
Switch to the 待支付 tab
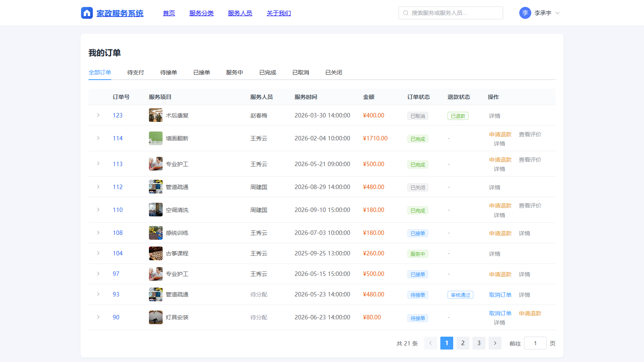coord(136,72)
